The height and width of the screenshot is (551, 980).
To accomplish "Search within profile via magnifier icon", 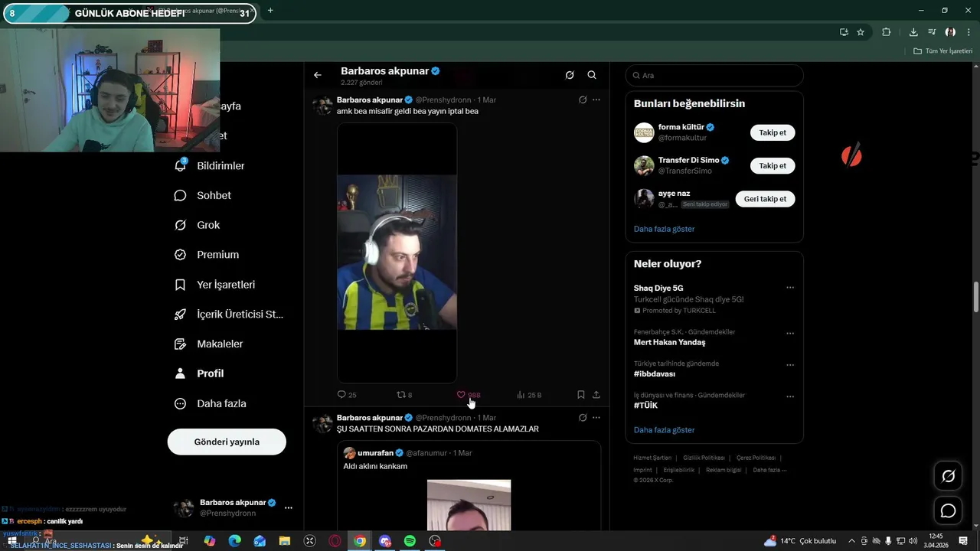I will coord(592,75).
